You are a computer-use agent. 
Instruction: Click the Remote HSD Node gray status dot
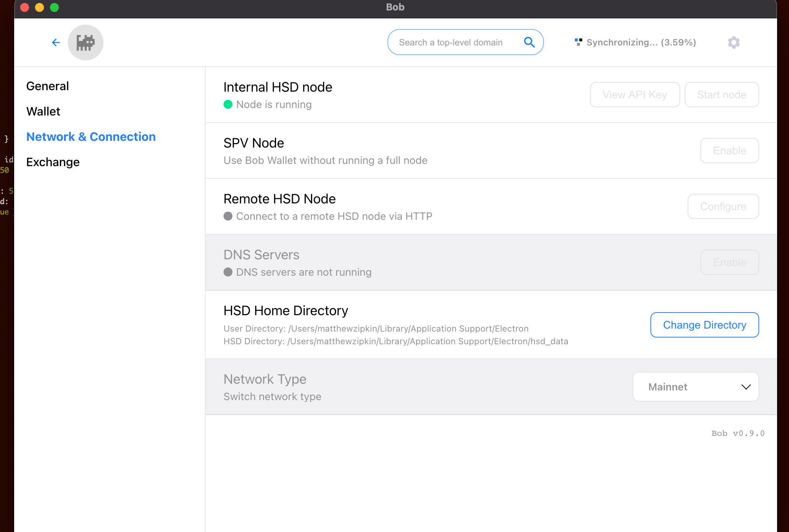pos(228,216)
